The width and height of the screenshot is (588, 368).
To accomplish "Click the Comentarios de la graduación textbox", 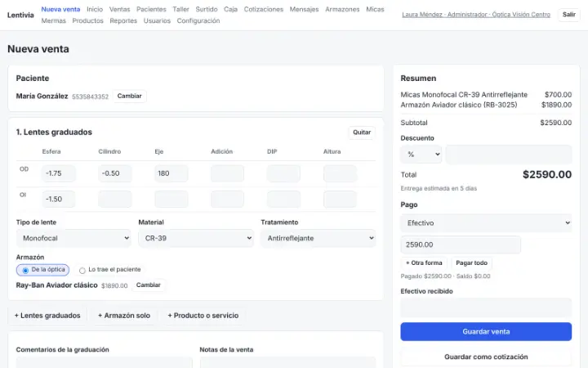I will click(104, 362).
